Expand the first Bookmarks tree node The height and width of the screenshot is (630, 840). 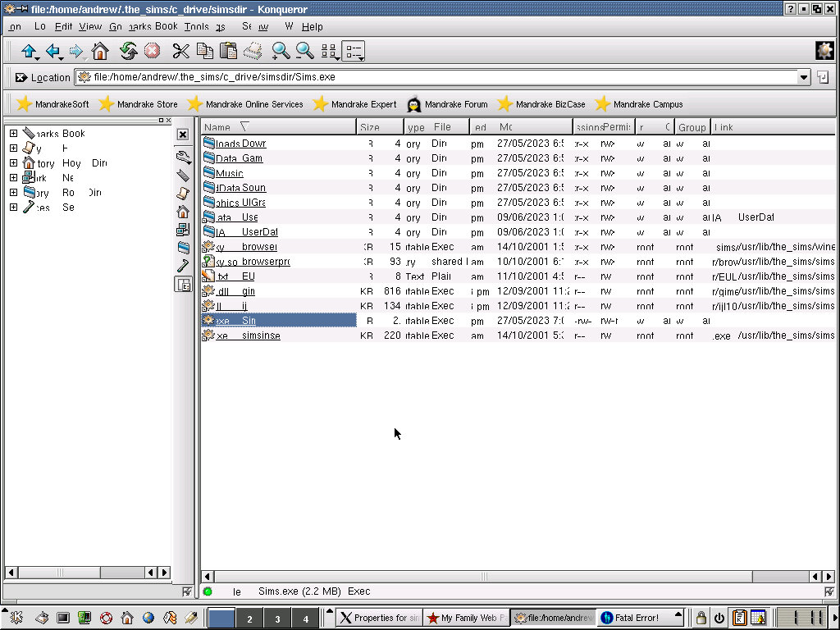[x=13, y=134]
